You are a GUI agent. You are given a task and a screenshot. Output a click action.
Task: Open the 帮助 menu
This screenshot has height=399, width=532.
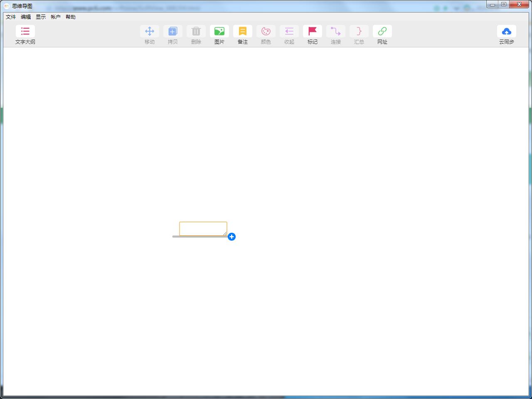click(x=70, y=17)
